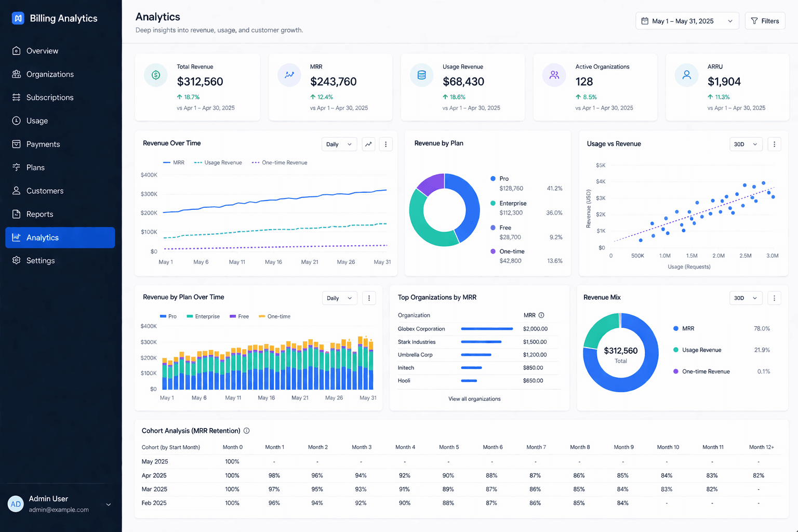Click the 82% cell in Apr 2025 row, Month 12+

(759, 475)
